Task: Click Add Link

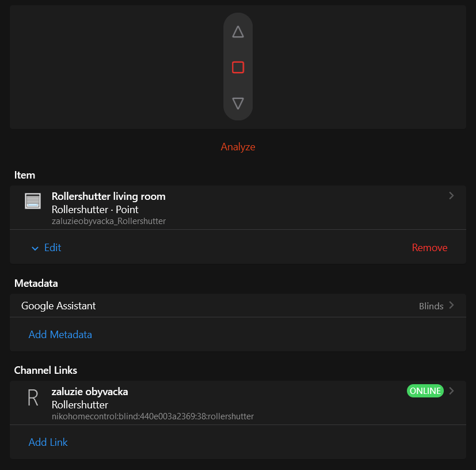Action: tap(48, 442)
